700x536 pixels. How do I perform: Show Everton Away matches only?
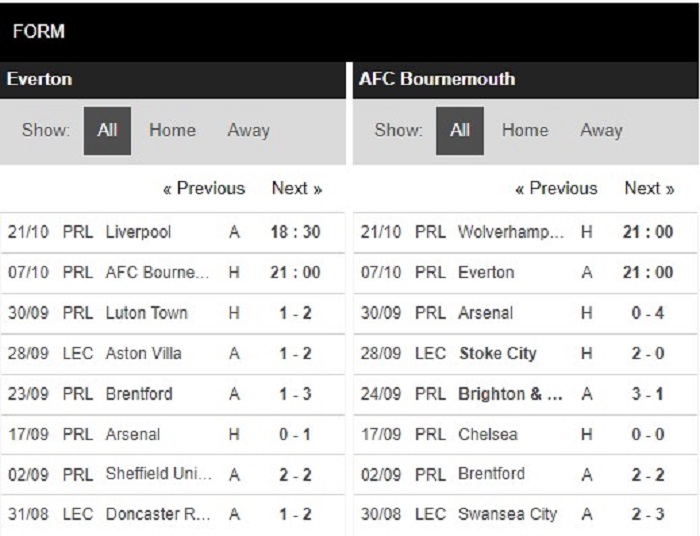[x=249, y=130]
